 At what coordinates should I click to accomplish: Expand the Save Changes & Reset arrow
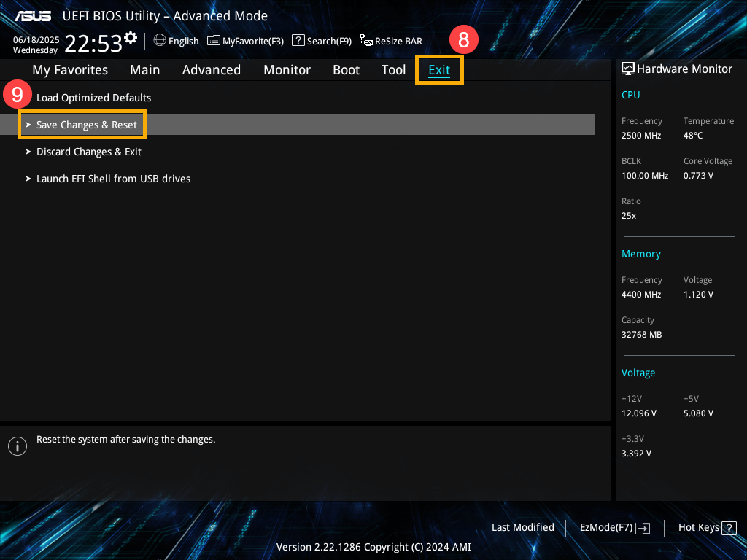[x=28, y=125]
